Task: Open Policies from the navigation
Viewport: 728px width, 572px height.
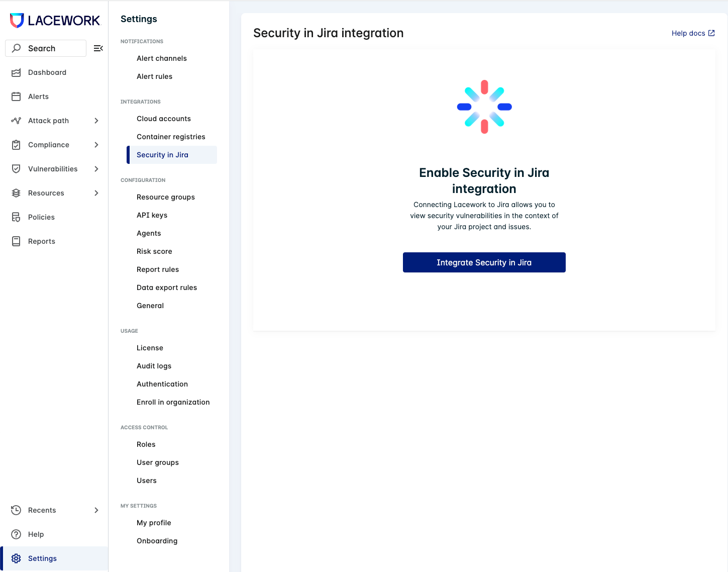Action: click(x=41, y=217)
